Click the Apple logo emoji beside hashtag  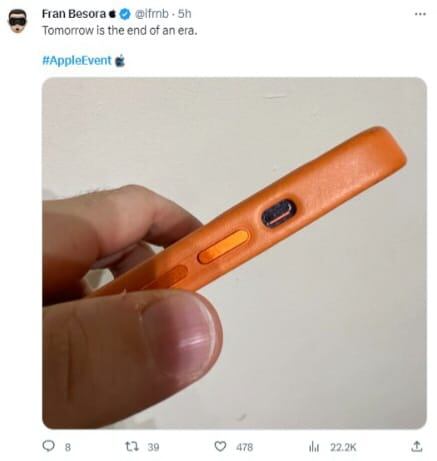(120, 60)
